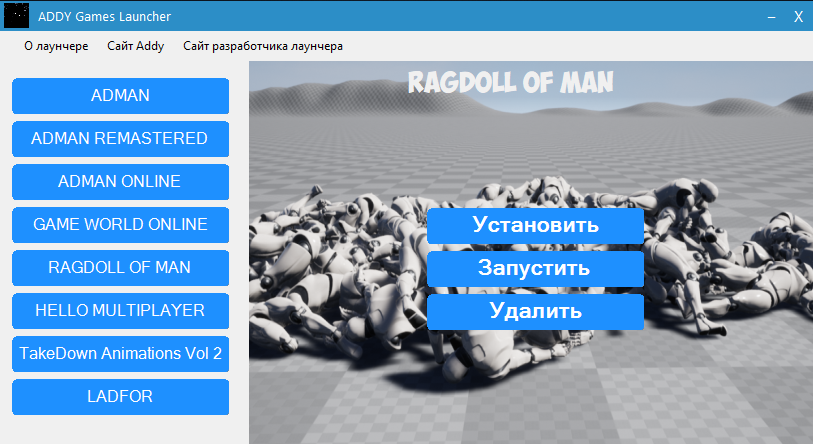
Task: Open 'Сайт разработчика лаунчера' menu item
Action: point(263,46)
